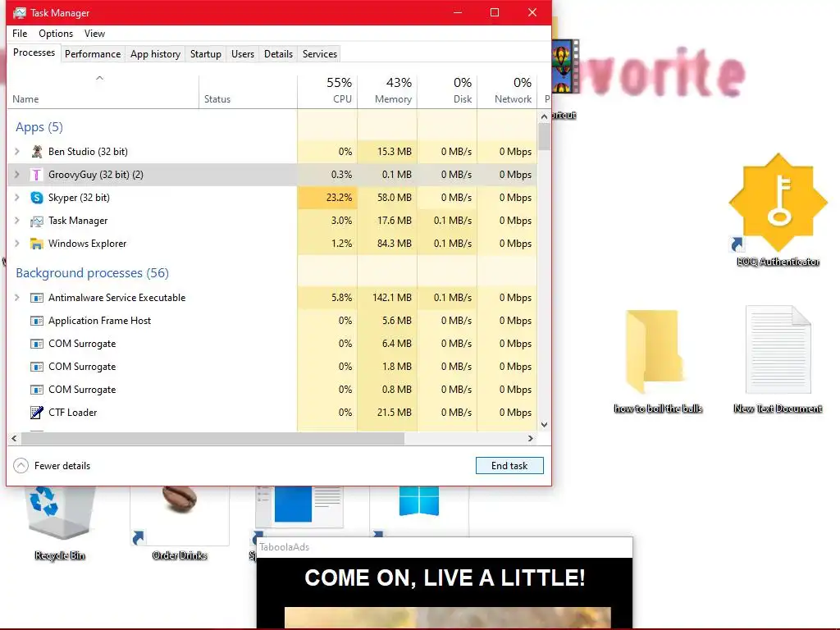Switch to the Users tab
This screenshot has height=630, width=840.
[243, 54]
